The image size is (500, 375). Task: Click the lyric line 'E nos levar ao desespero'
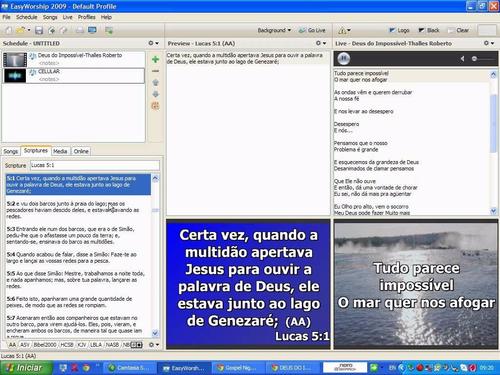pyautogui.click(x=364, y=111)
